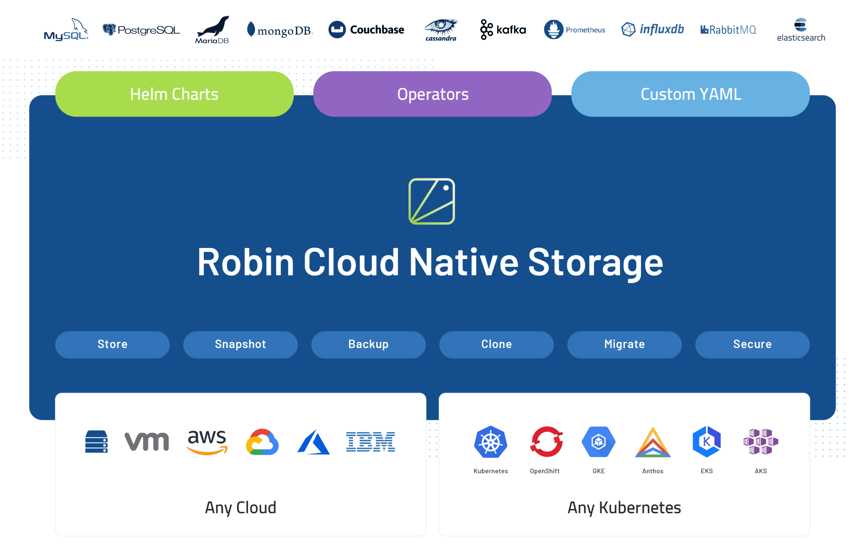This screenshot has width=850, height=546.
Task: Open the Couchbase logo
Action: pos(366,29)
